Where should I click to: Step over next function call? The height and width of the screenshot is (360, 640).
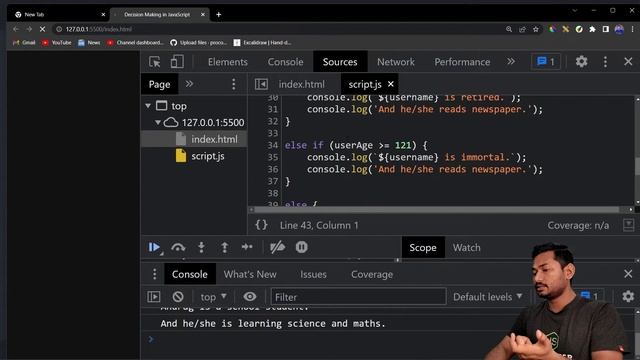[x=178, y=247]
